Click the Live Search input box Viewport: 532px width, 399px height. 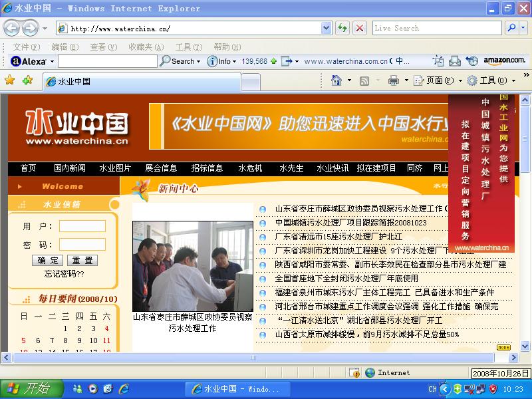point(437,28)
